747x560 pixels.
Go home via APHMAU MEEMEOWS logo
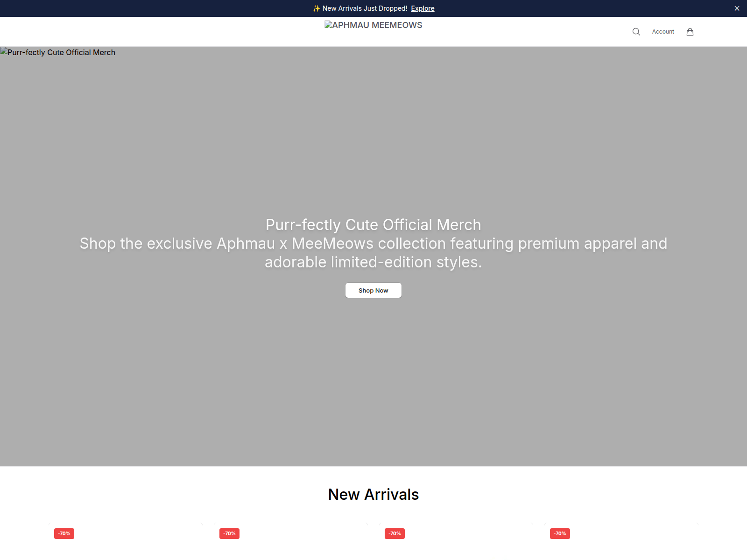(373, 25)
